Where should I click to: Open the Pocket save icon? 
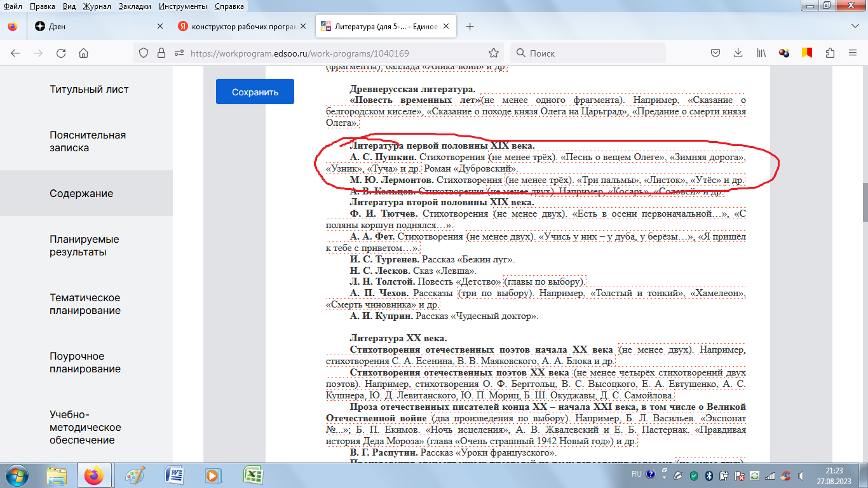click(715, 53)
